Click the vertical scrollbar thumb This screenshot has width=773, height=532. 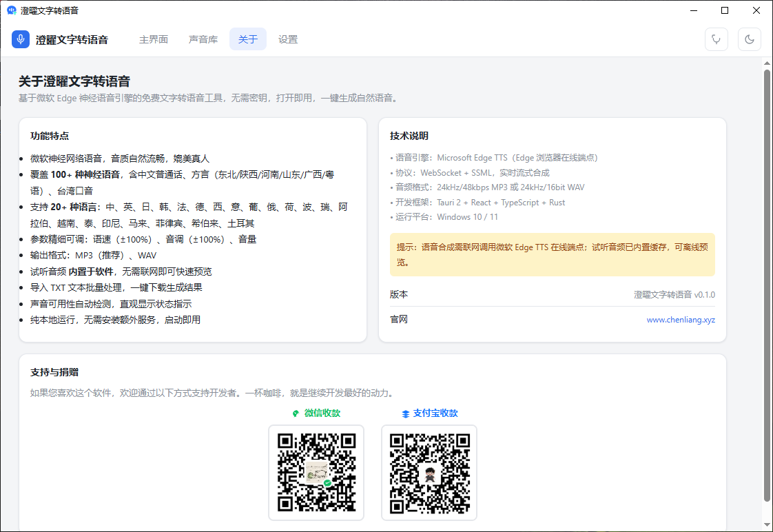(x=767, y=286)
